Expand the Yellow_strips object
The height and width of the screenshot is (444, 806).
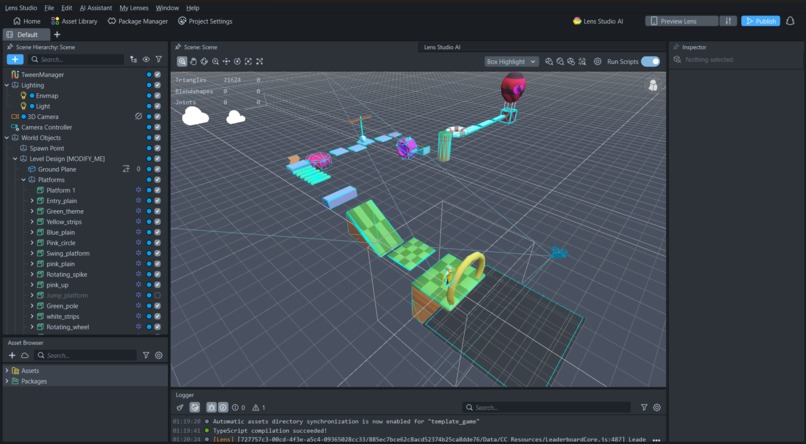point(32,222)
